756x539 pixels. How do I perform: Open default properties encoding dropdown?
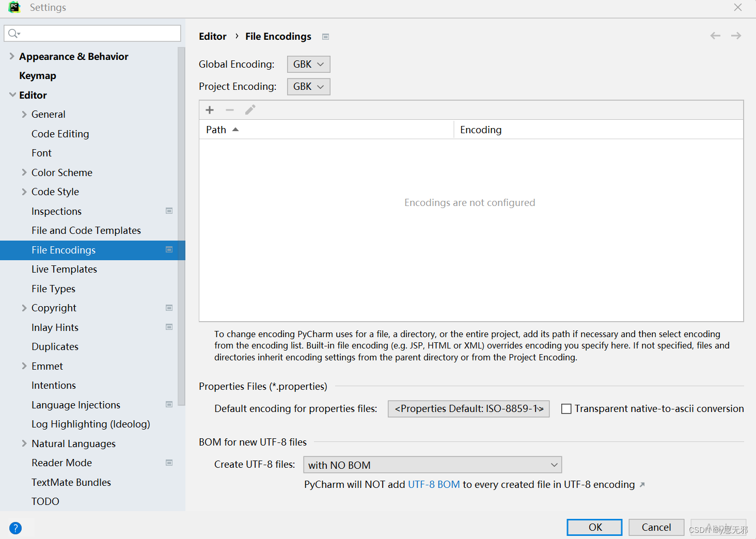click(x=468, y=409)
